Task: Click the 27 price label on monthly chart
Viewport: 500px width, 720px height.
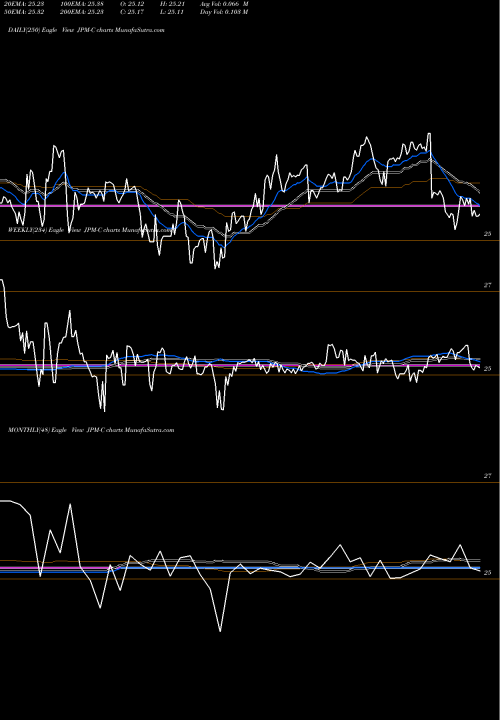Action: (488, 476)
